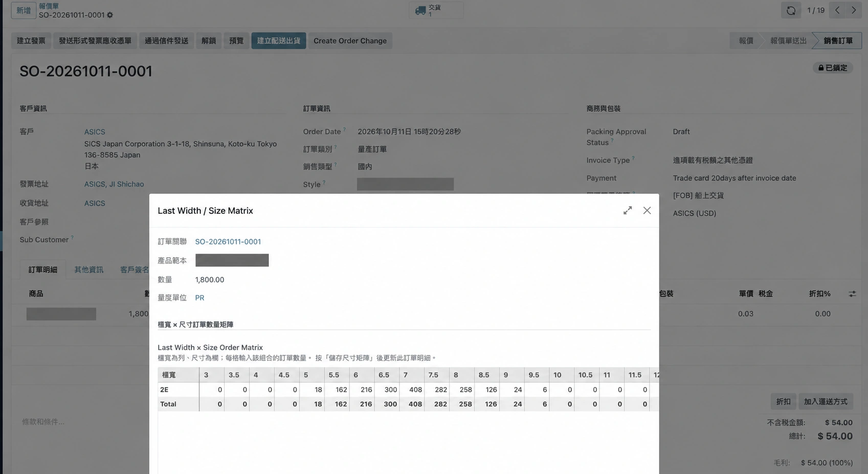
Task: Close the Last Width / Size Matrix dialog
Action: (x=647, y=211)
